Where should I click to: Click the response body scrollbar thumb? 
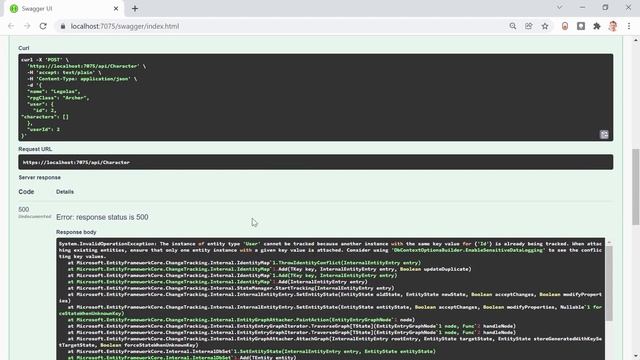pyautogui.click(x=609, y=283)
